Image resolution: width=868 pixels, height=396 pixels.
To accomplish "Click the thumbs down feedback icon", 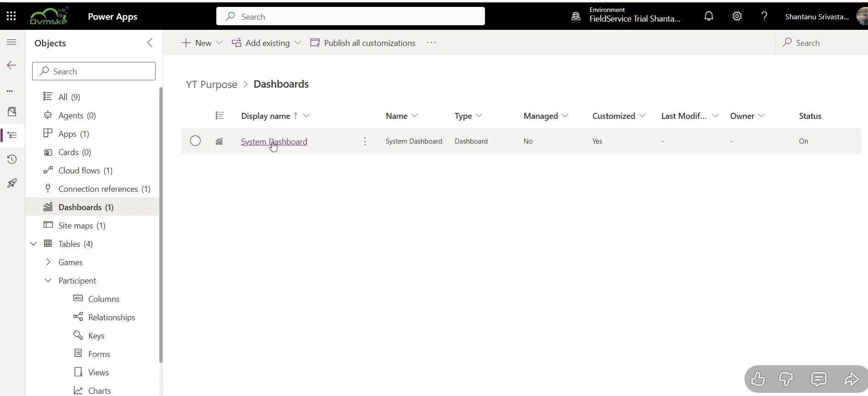I will (x=786, y=379).
